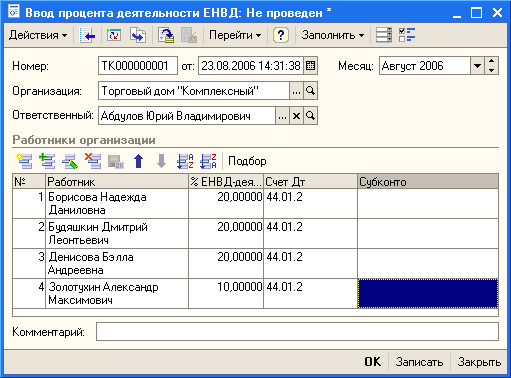The height and width of the screenshot is (378, 511).
Task: Click the Записать button
Action: pyautogui.click(x=419, y=362)
